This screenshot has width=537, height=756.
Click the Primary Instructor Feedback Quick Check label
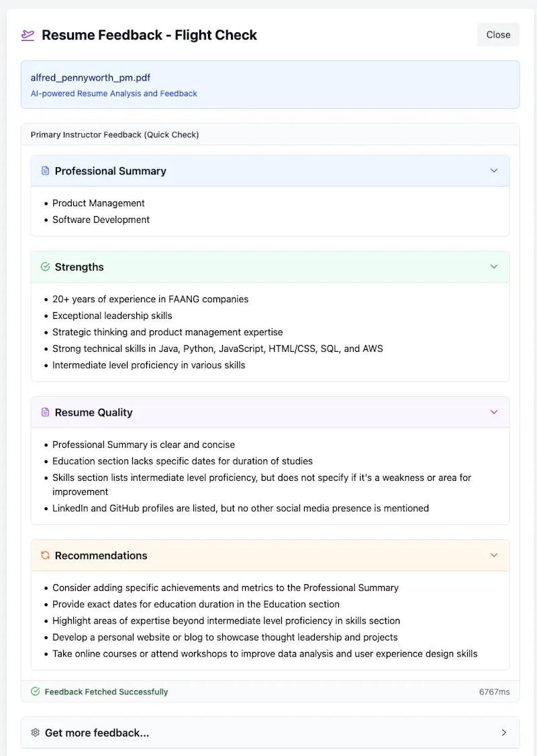pos(115,134)
